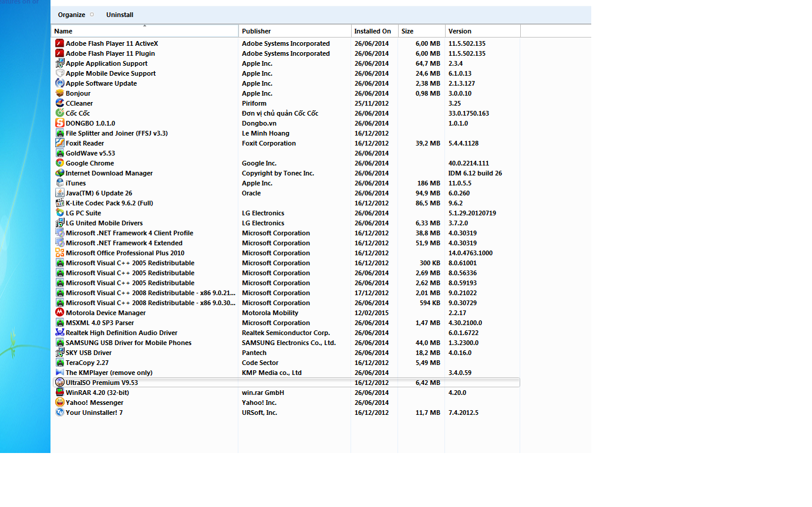The width and height of the screenshot is (812, 507).
Task: Click the Yahoo! Messenger smiley icon
Action: (x=59, y=403)
